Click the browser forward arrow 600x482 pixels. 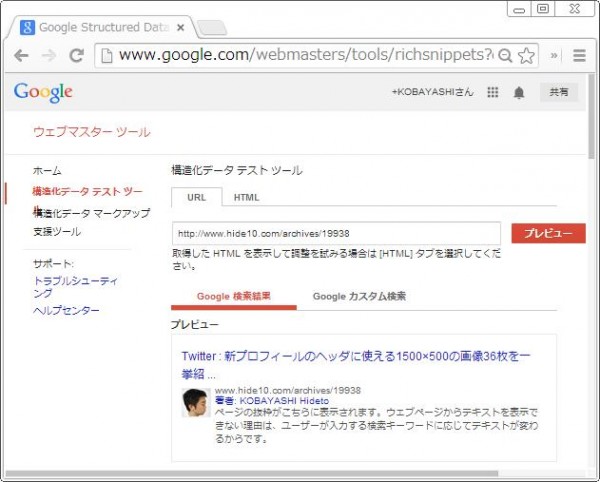49,56
